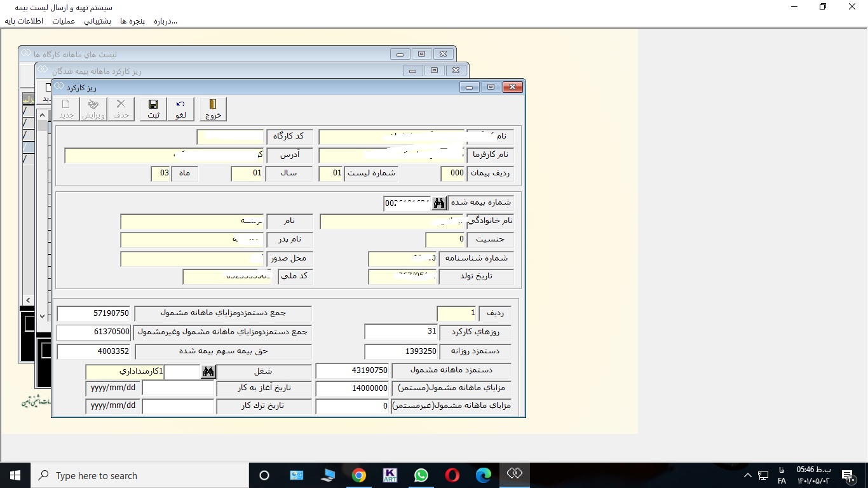The image size is (868, 488).
Task: Click the تاريخ آغاز به كار date field
Action: point(178,388)
